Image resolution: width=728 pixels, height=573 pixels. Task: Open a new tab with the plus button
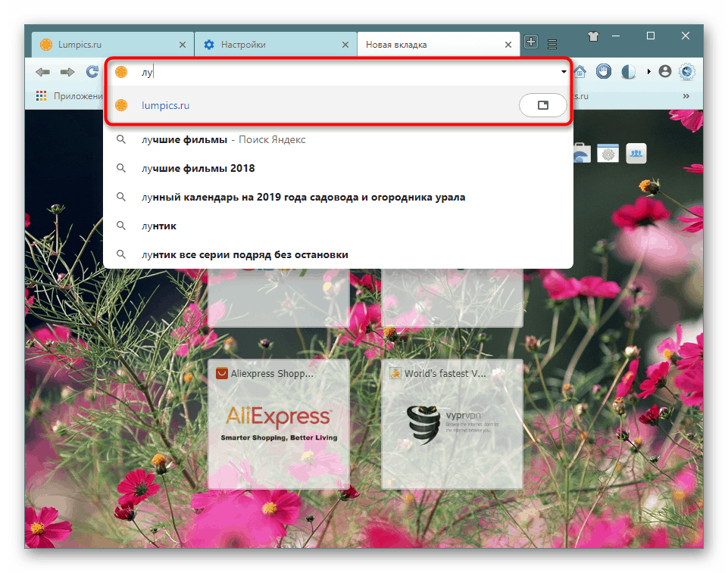pos(530,42)
